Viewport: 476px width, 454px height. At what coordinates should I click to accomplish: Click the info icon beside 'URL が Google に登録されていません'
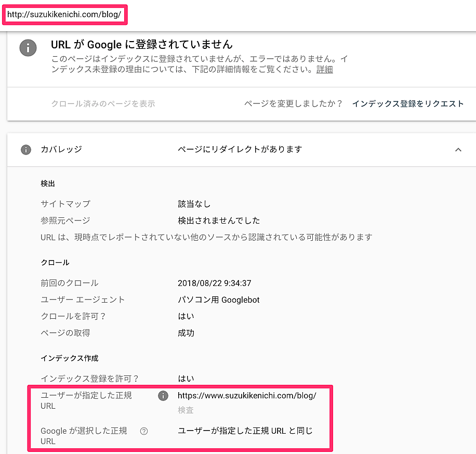click(x=28, y=48)
